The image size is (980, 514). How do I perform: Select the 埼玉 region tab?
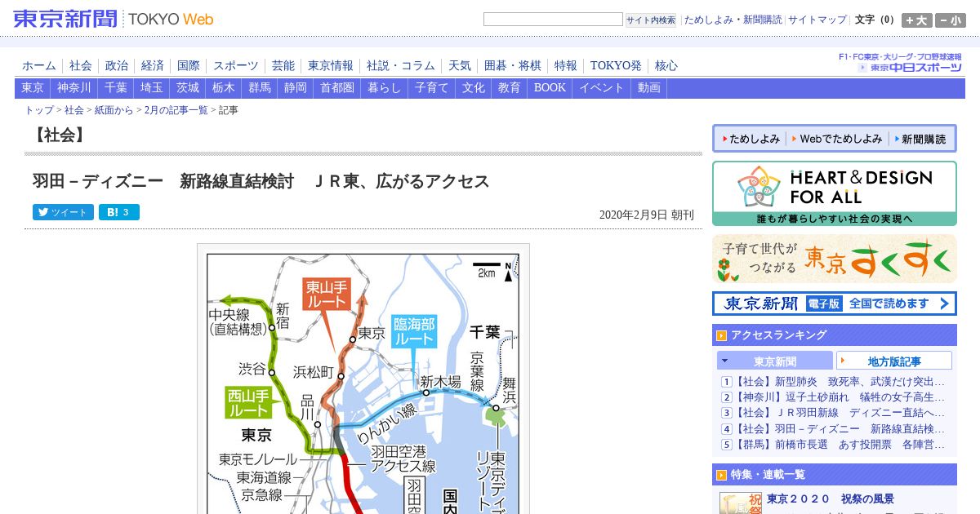pyautogui.click(x=152, y=88)
